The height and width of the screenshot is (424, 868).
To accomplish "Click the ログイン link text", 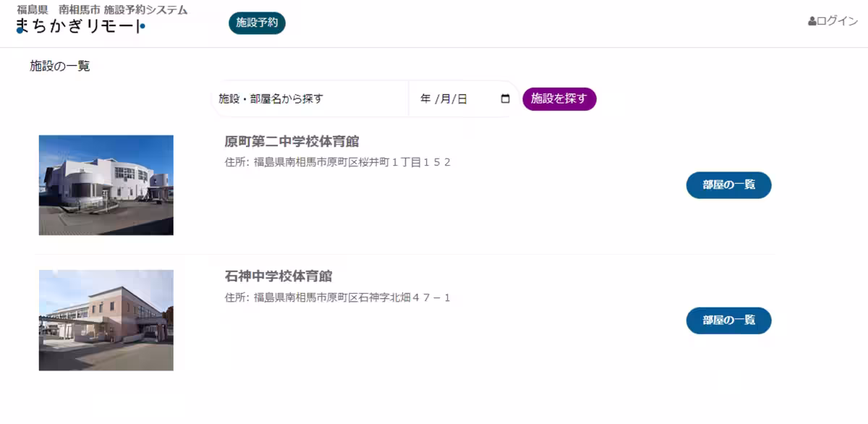I will [837, 22].
